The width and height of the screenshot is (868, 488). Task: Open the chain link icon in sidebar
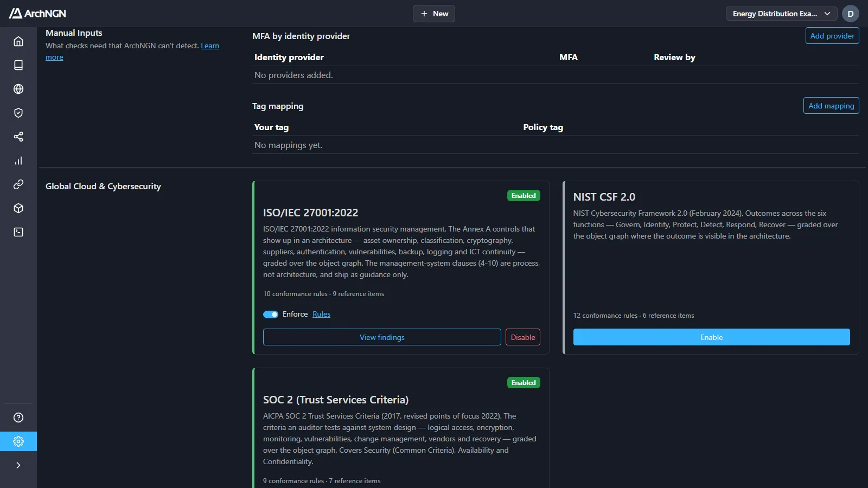pyautogui.click(x=18, y=184)
